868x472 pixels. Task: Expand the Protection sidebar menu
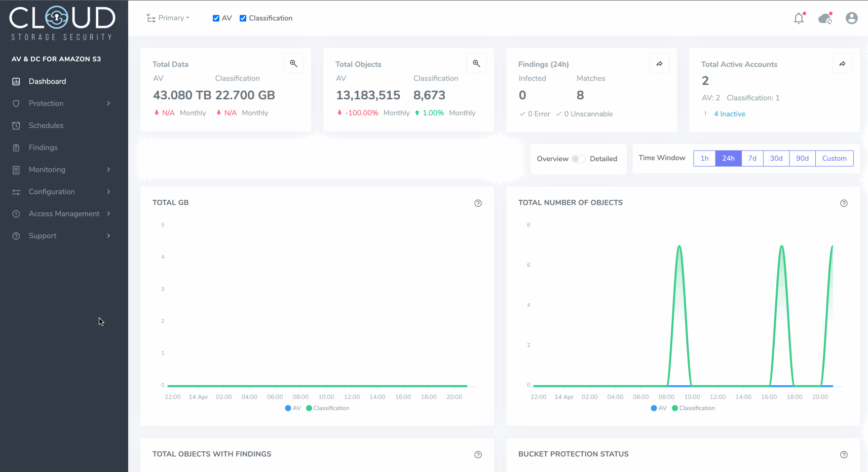click(62, 103)
